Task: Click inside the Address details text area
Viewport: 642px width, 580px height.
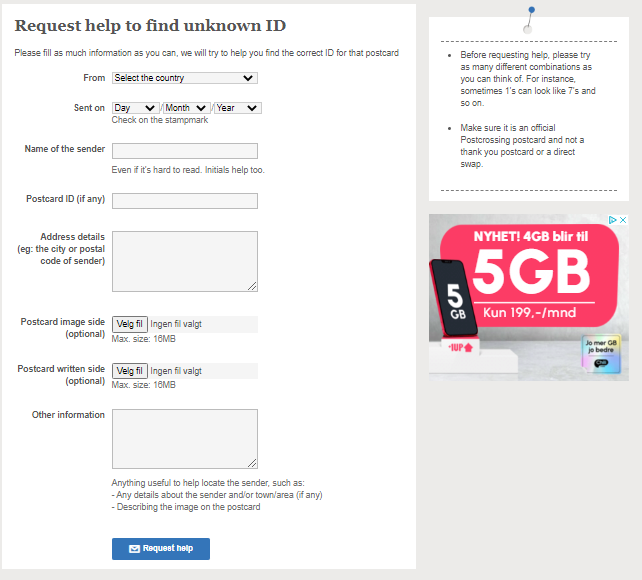Action: pos(185,261)
